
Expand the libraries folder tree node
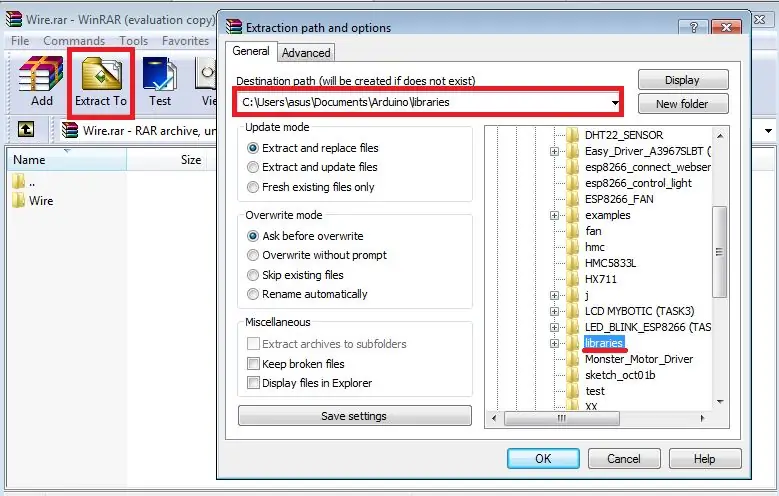[554, 343]
